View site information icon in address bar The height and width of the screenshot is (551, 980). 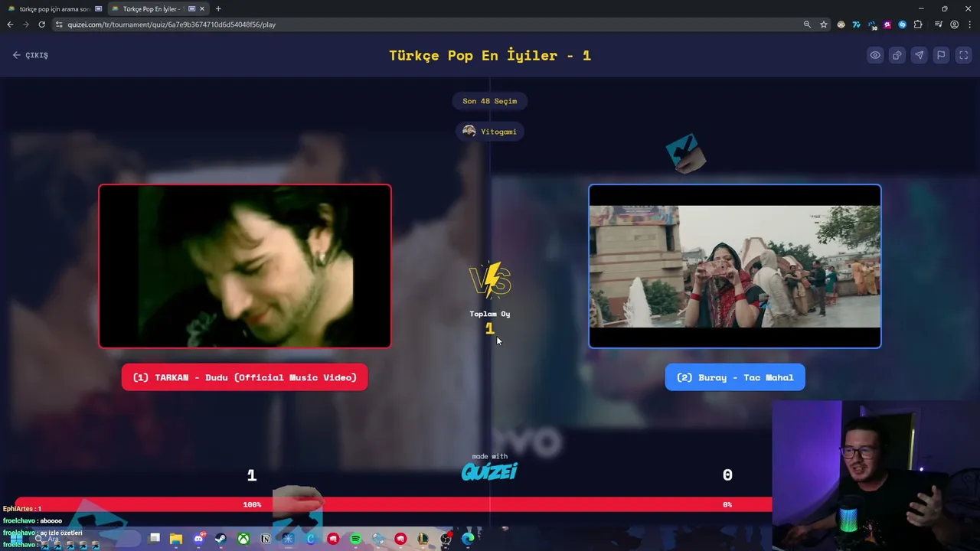click(x=60, y=24)
